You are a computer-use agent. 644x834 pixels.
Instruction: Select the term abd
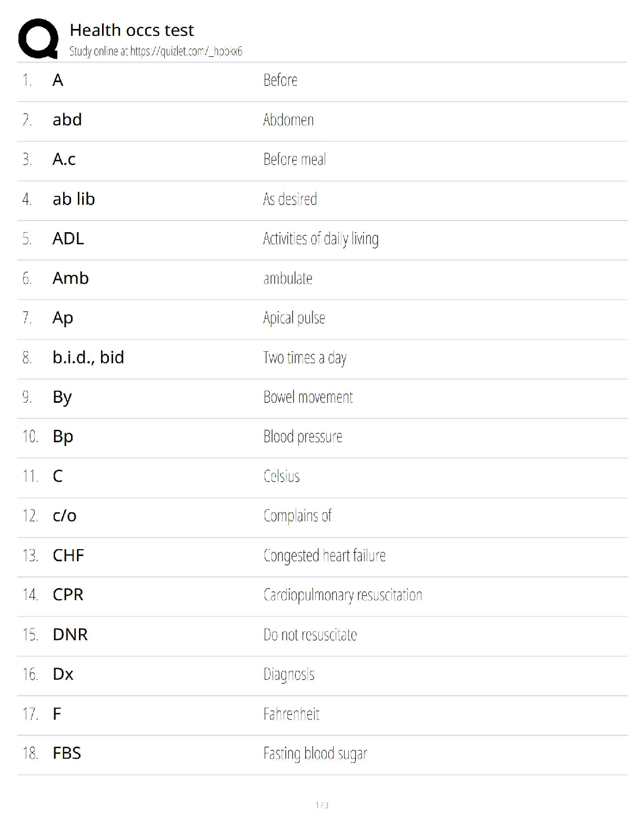point(67,120)
